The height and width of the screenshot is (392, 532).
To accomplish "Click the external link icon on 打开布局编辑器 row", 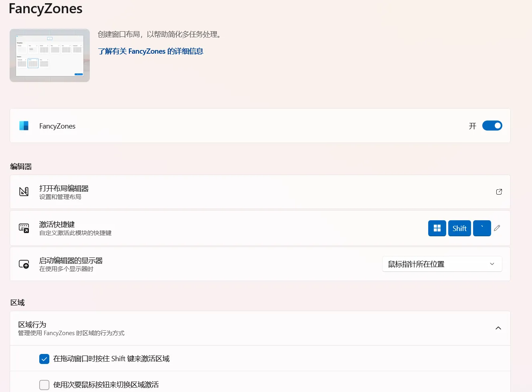I will pyautogui.click(x=499, y=192).
